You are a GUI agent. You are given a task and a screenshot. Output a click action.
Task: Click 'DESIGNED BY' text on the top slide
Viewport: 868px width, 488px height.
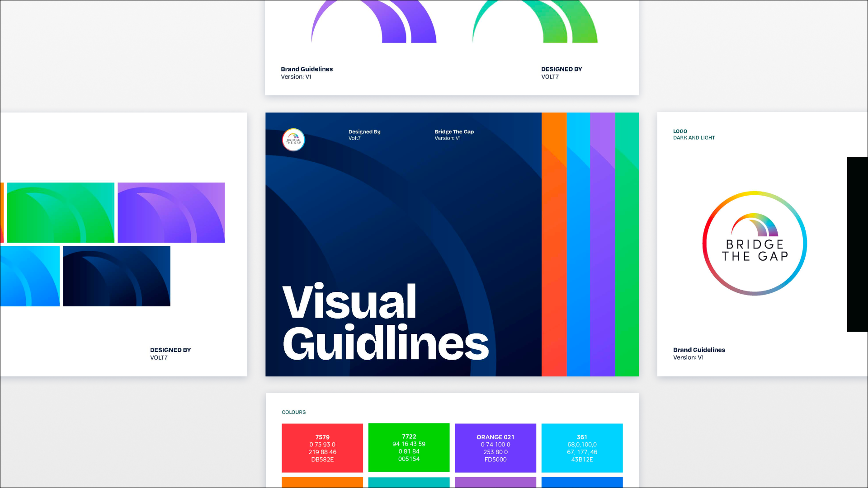(561, 69)
